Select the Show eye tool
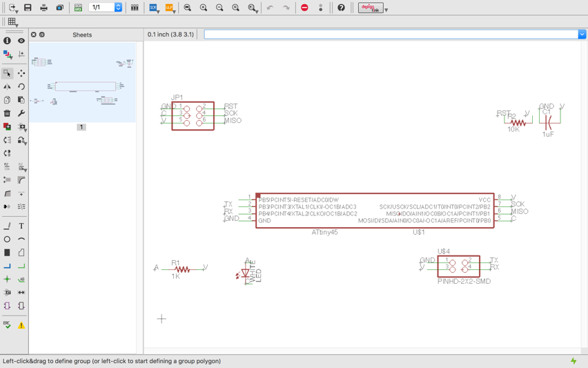 (21, 41)
